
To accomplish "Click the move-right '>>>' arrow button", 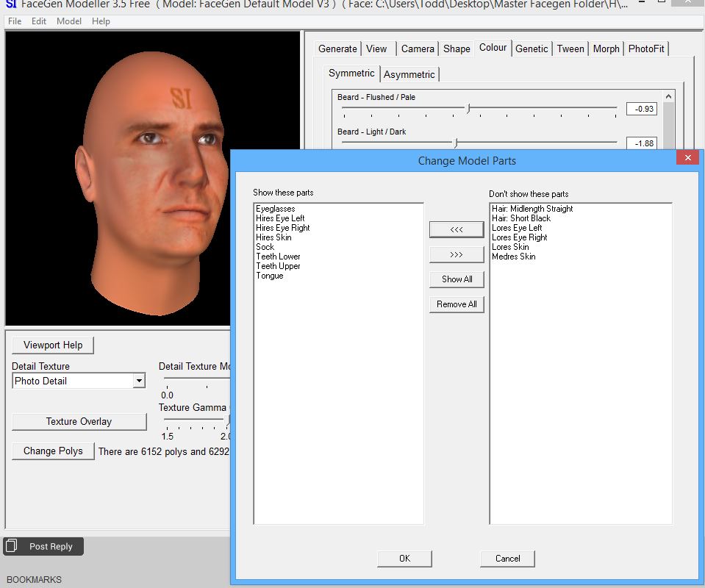I will 457,254.
